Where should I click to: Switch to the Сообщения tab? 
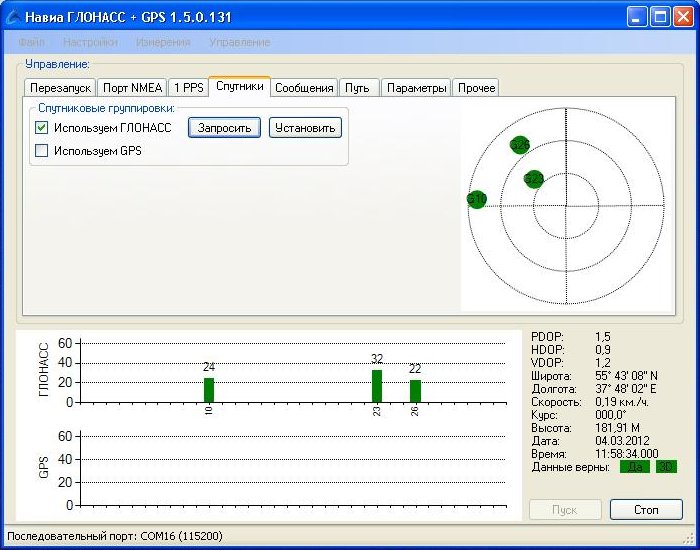304,88
